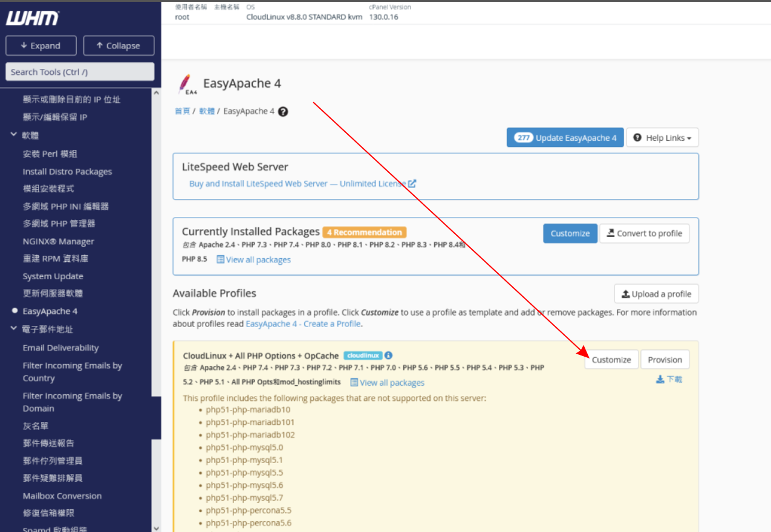This screenshot has height=532, width=771.
Task: Open Email Deliverability from the sidebar
Action: (60, 348)
